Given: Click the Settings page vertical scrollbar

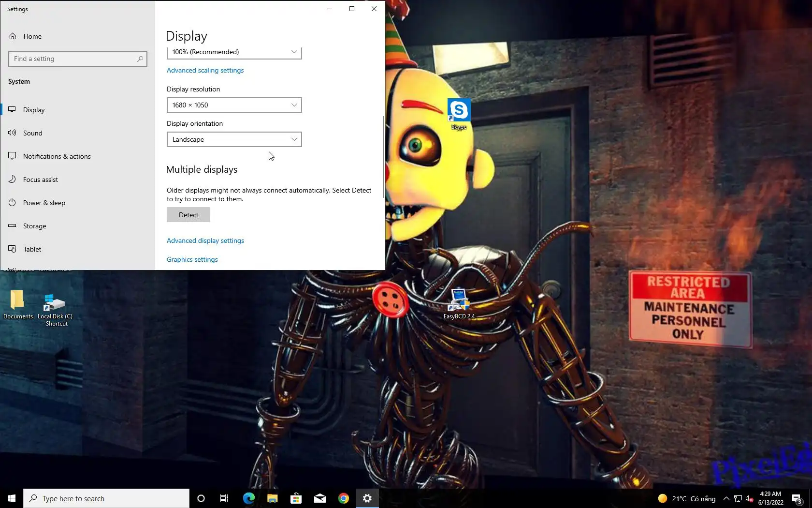Looking at the screenshot, I should pyautogui.click(x=383, y=157).
